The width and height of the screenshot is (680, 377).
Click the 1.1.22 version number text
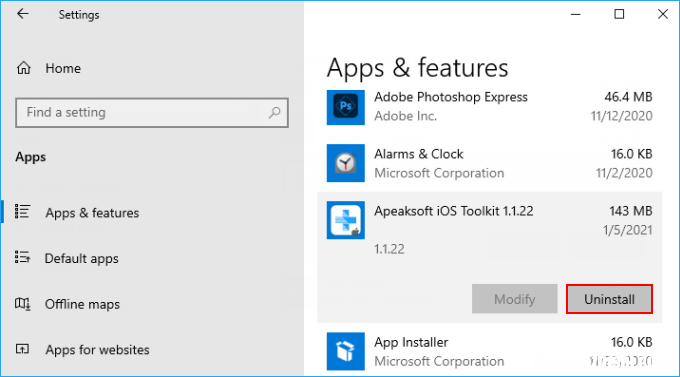(389, 249)
